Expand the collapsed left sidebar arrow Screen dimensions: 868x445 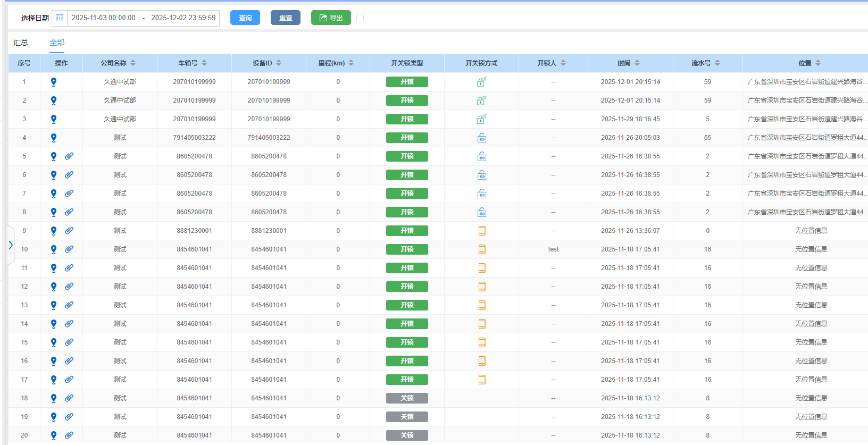pos(11,245)
